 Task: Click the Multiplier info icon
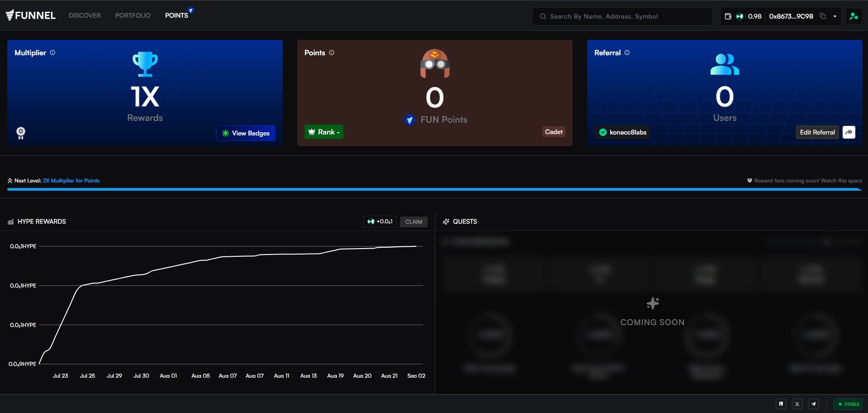53,53
